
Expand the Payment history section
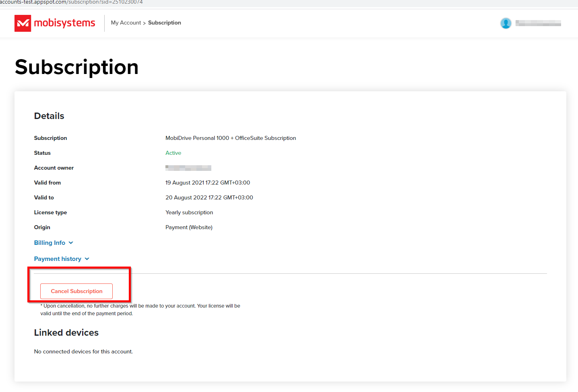(62, 259)
